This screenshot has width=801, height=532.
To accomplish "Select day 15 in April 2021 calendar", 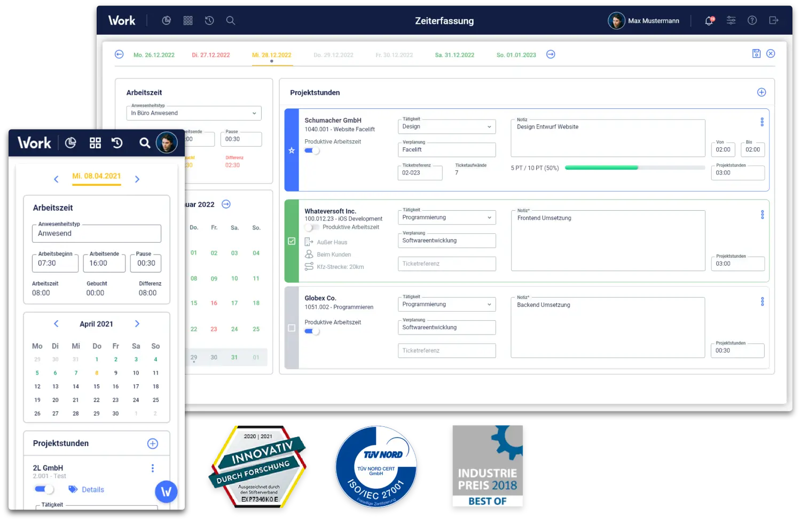I will click(97, 386).
